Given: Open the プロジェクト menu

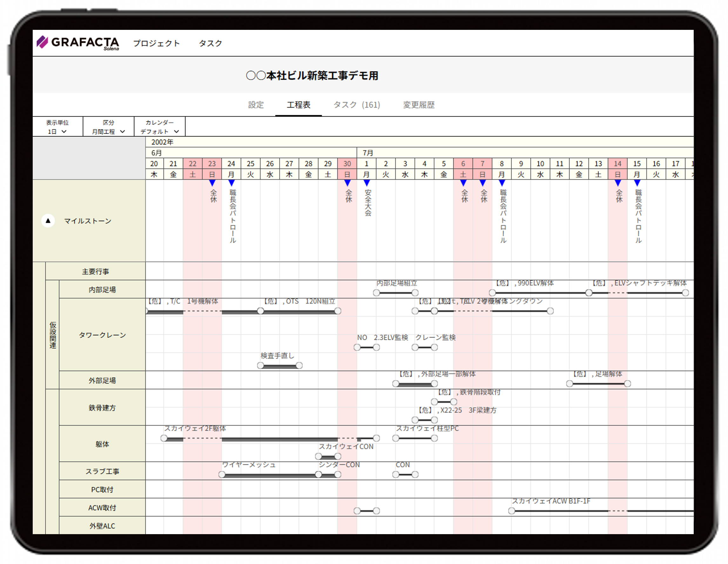Looking at the screenshot, I should click(x=156, y=43).
